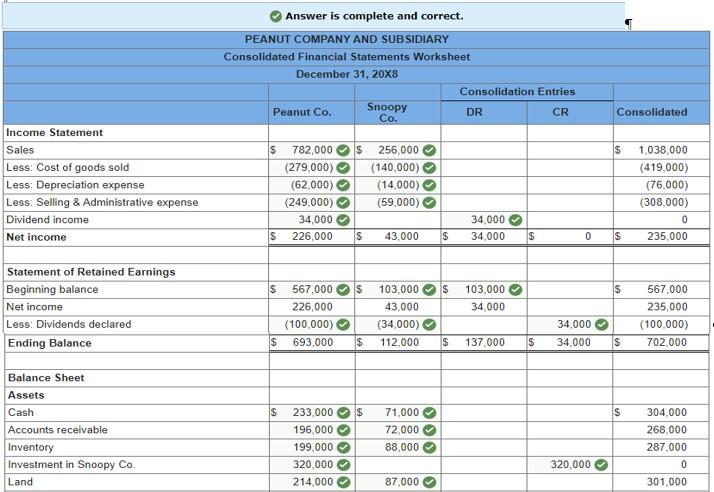Select the DR beginning balance input 103,000
Image resolution: width=714 pixels, height=492 pixels.
click(484, 290)
